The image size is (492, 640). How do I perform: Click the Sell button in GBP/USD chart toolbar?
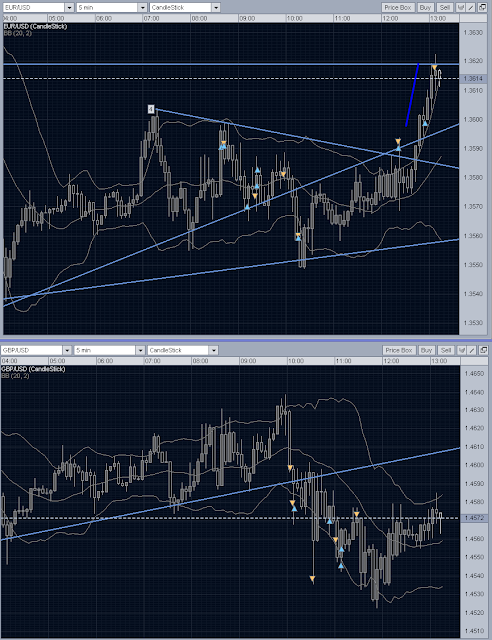click(x=446, y=350)
